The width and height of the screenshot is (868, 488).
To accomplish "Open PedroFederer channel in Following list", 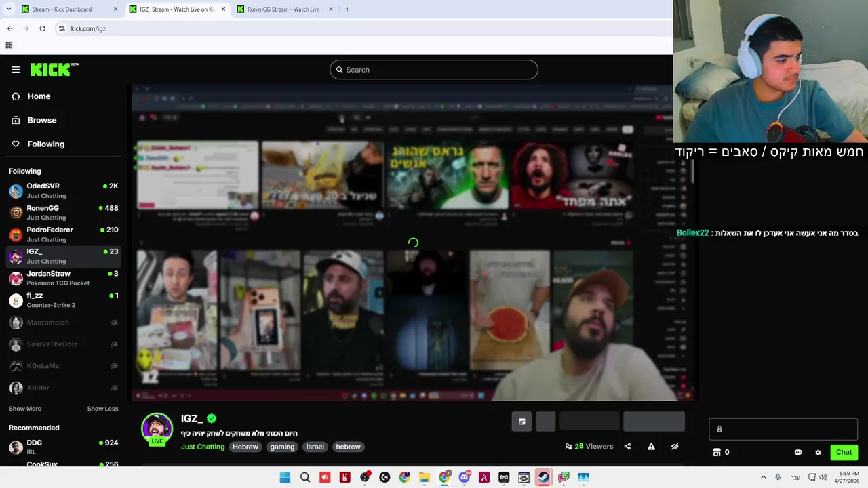I will point(64,235).
